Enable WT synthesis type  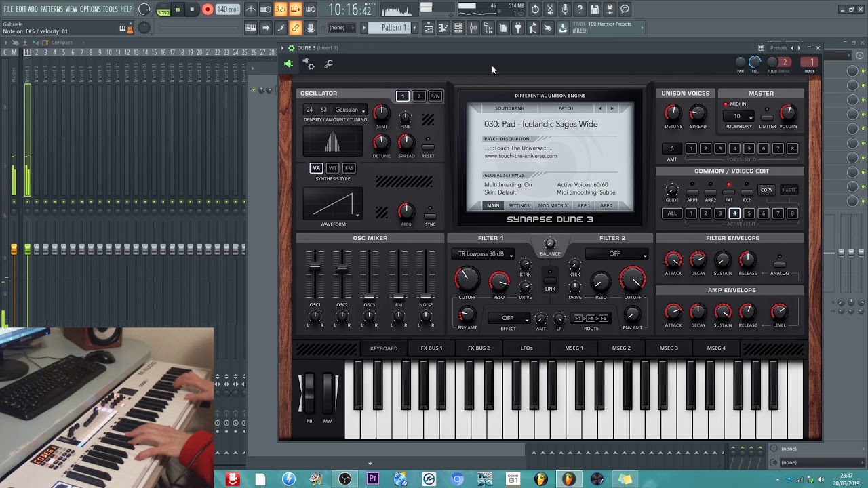332,168
